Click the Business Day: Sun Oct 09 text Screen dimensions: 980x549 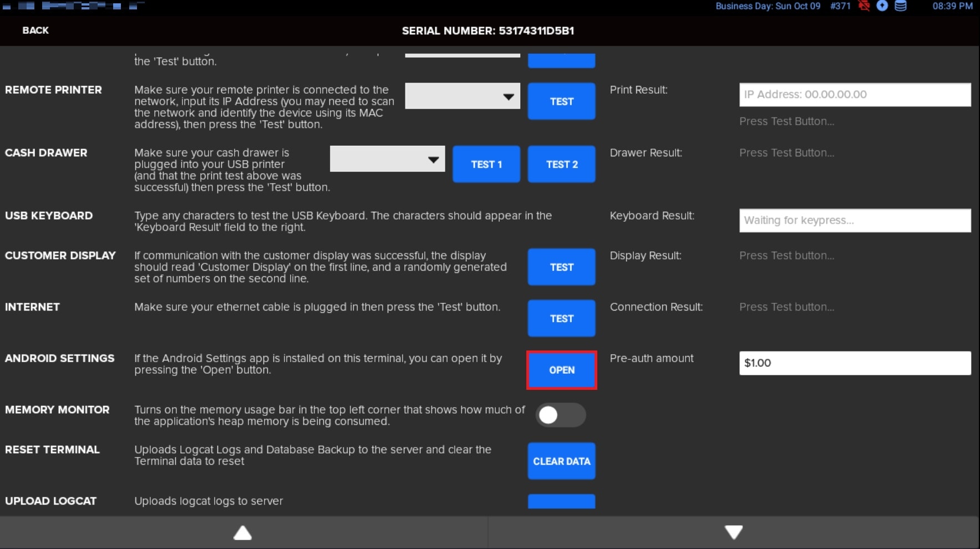768,6
